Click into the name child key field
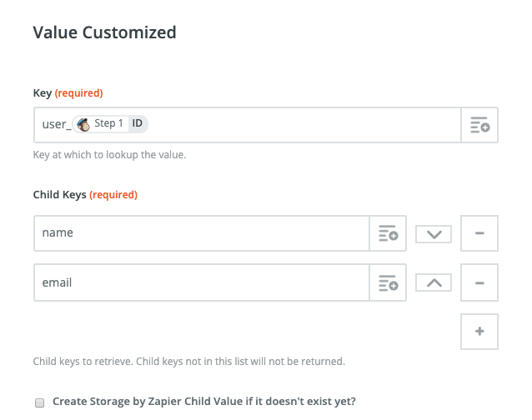Screen dimensions: 532x420 tap(200, 233)
